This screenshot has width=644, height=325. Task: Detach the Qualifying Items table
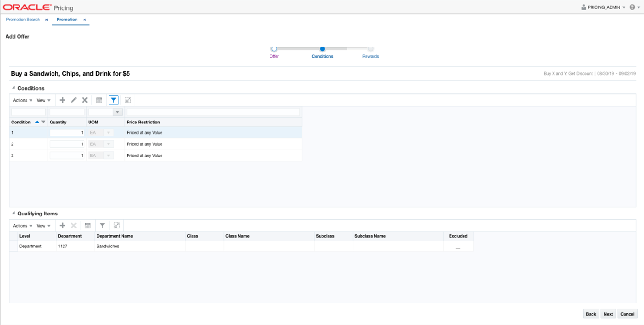(116, 226)
